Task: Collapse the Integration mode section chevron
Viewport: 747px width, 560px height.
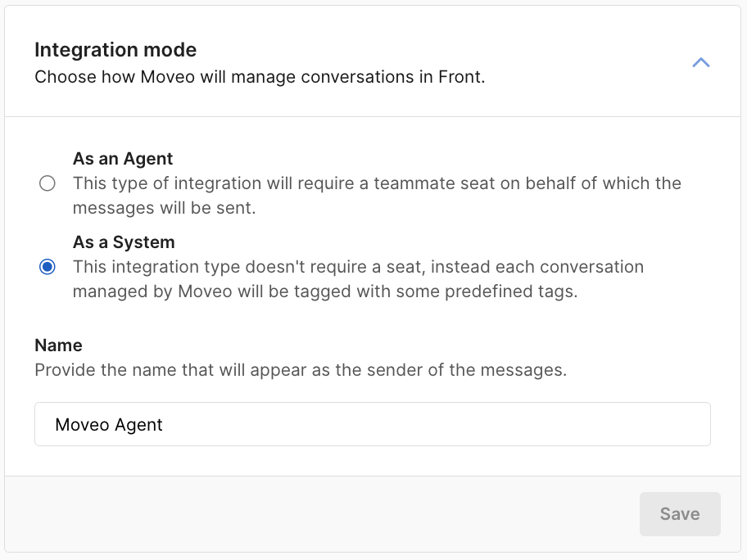Action: point(700,62)
